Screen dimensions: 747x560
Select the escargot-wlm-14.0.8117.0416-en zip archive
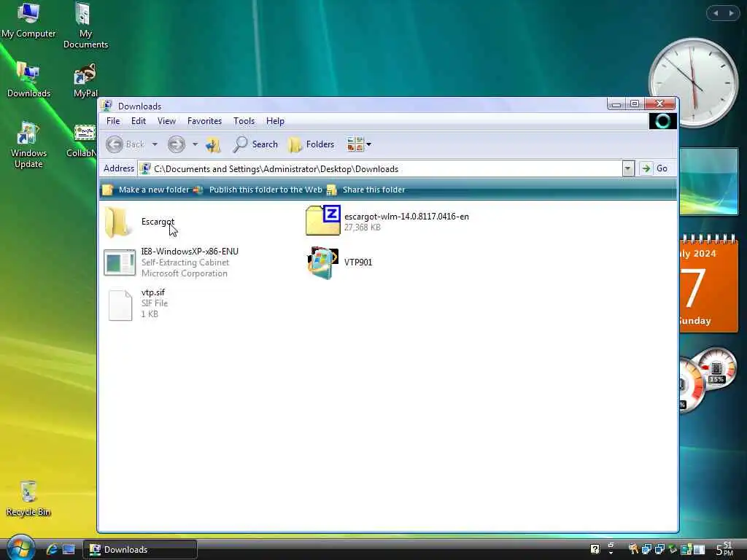click(323, 220)
